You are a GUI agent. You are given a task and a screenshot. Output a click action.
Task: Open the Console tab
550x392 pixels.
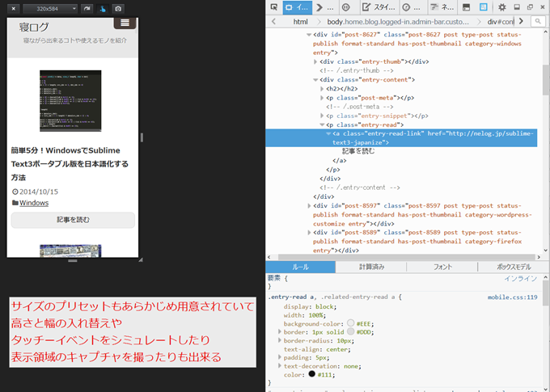(325, 7)
